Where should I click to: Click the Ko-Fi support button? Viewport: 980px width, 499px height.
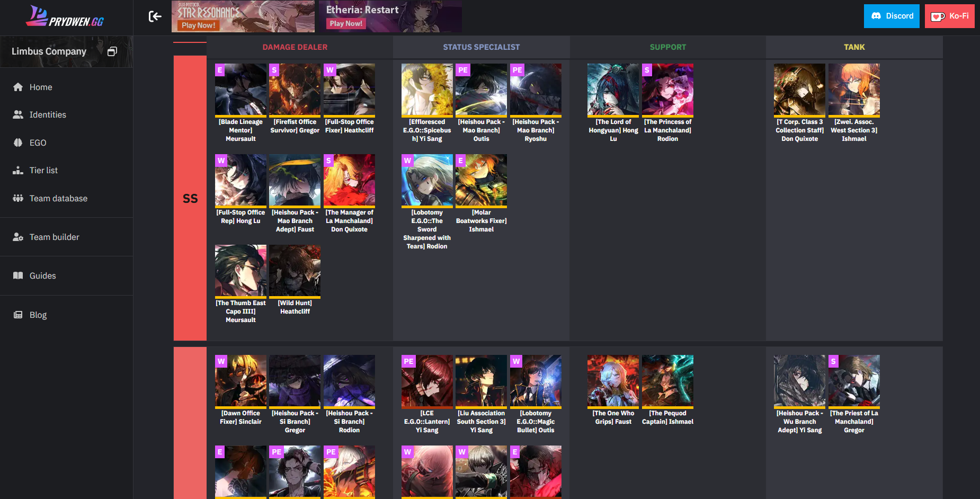[x=950, y=16]
